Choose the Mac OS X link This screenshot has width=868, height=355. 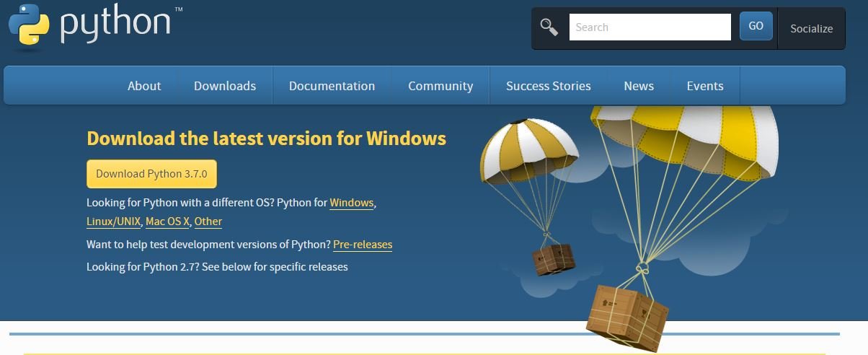pos(167,222)
